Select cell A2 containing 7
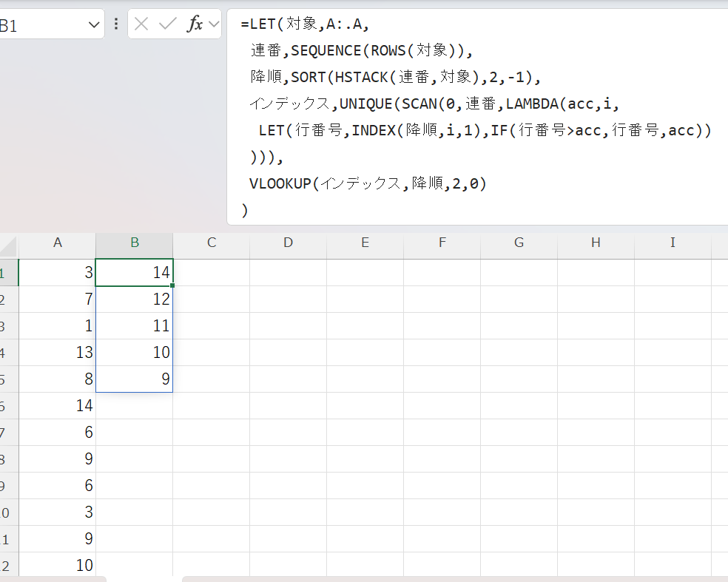The width and height of the screenshot is (728, 582). click(x=57, y=300)
